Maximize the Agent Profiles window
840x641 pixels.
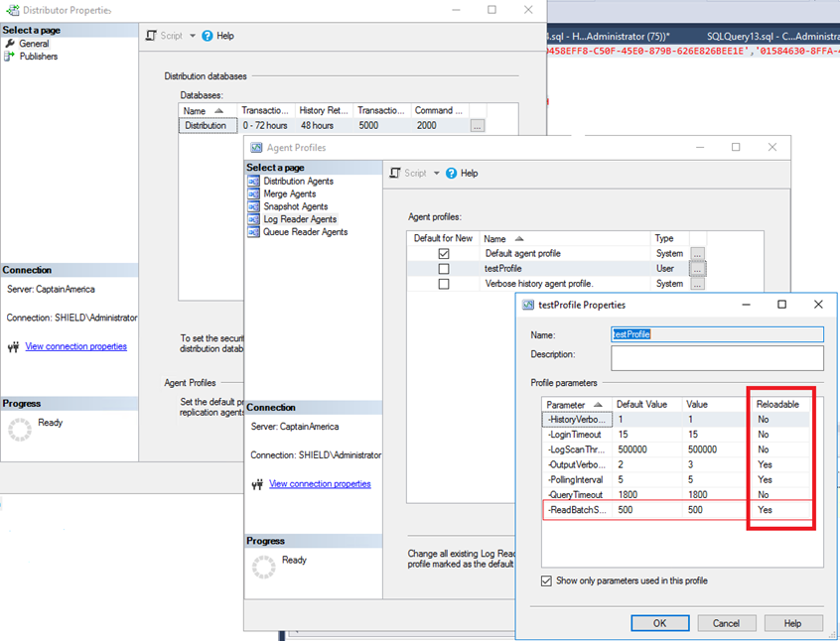point(736,147)
